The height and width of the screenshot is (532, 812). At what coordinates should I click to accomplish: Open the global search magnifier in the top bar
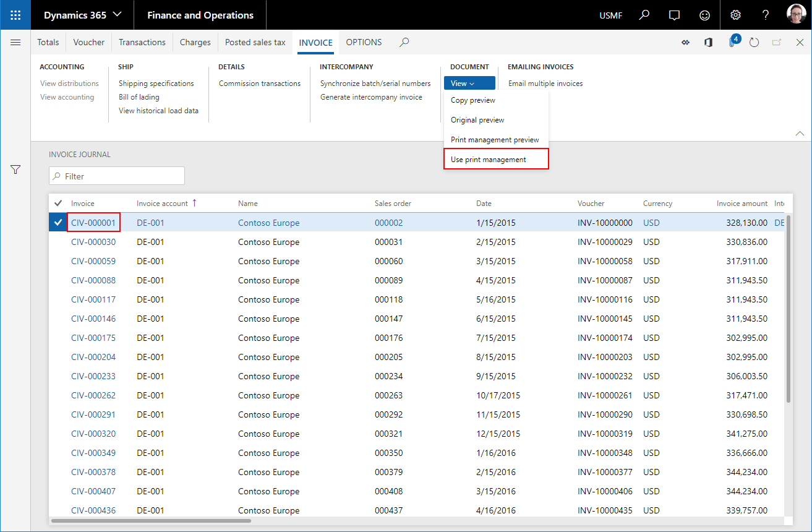[644, 15]
